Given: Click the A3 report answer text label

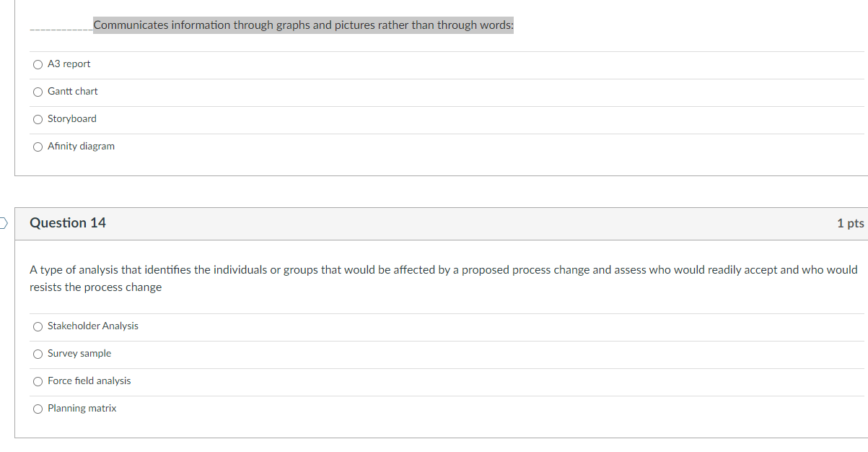Looking at the screenshot, I should click(x=69, y=64).
